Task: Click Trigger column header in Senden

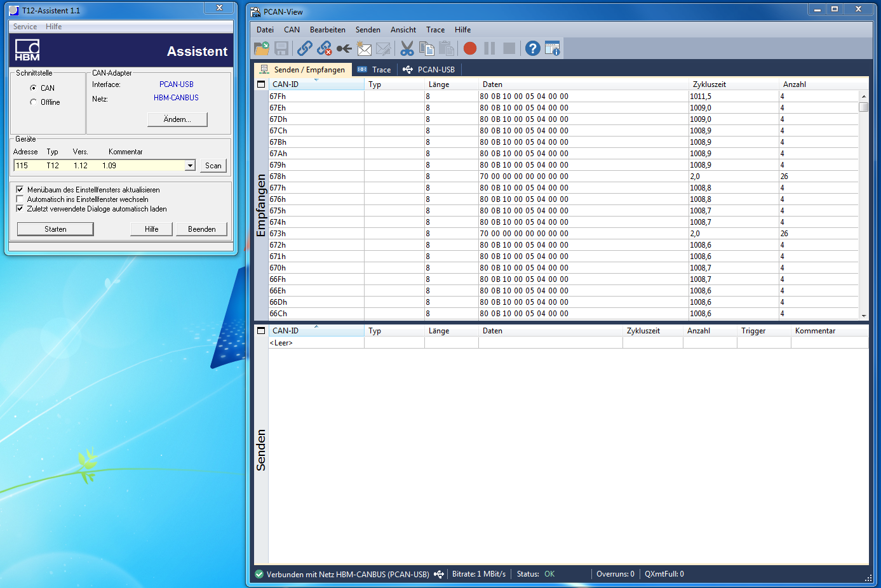Action: 764,330
